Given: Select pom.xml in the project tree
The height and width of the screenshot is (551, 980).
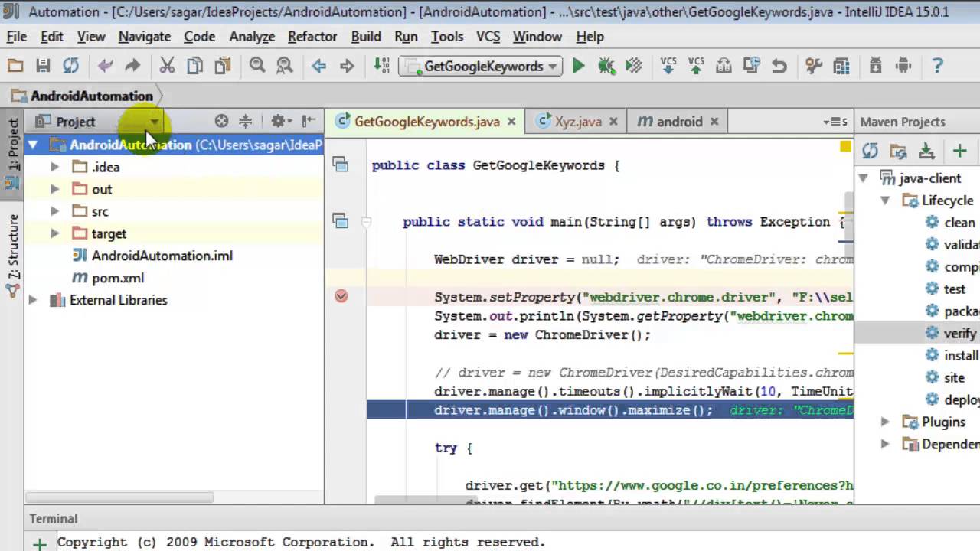Looking at the screenshot, I should click(118, 278).
